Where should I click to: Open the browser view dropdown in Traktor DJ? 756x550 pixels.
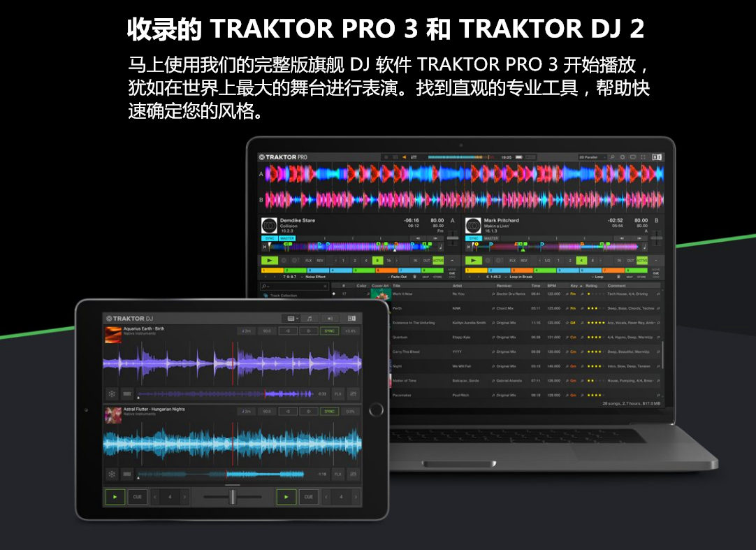[293, 319]
